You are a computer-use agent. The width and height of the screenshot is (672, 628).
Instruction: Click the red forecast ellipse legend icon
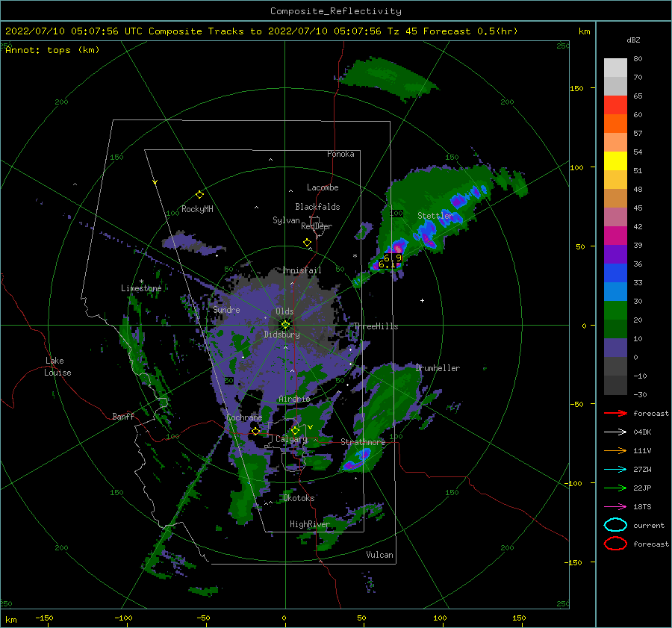click(x=615, y=544)
